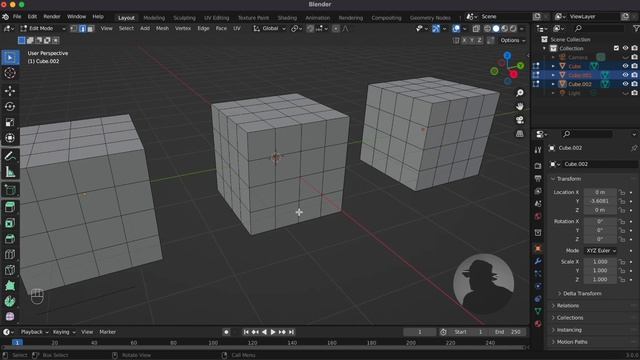Screen dimensions: 640x360
Task: Open rotation Mode XYZ Euler dropdown
Action: 600,251
